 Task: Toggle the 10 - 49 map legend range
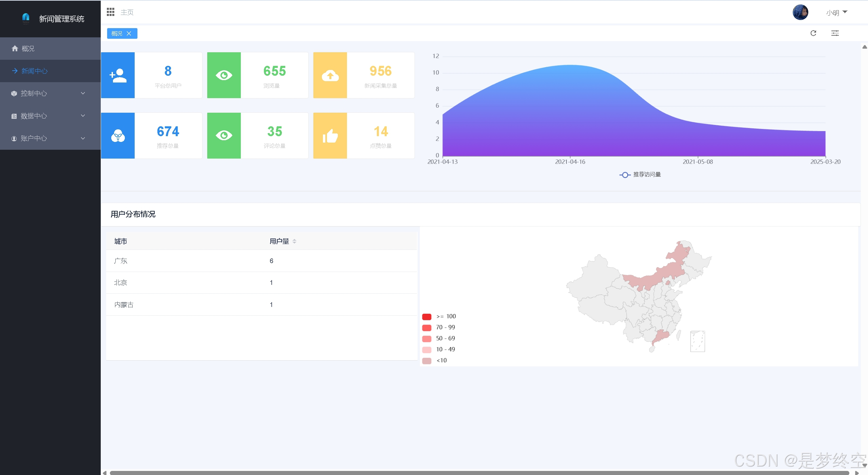tap(426, 350)
